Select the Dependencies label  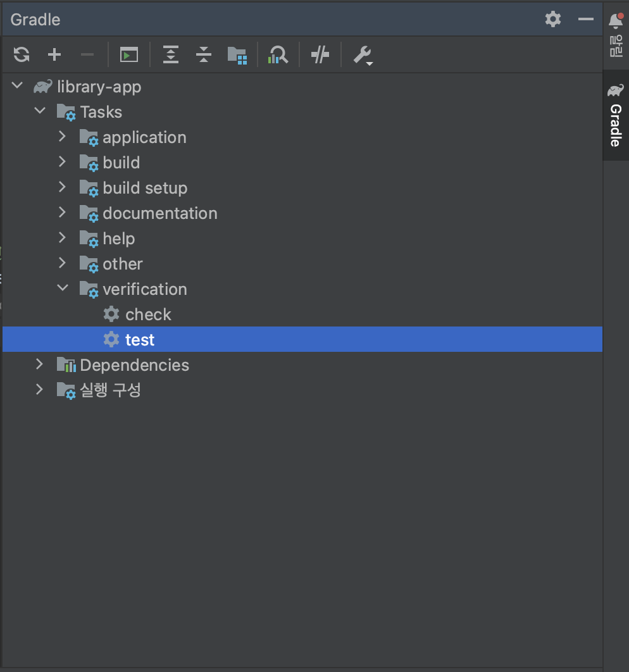pyautogui.click(x=135, y=365)
